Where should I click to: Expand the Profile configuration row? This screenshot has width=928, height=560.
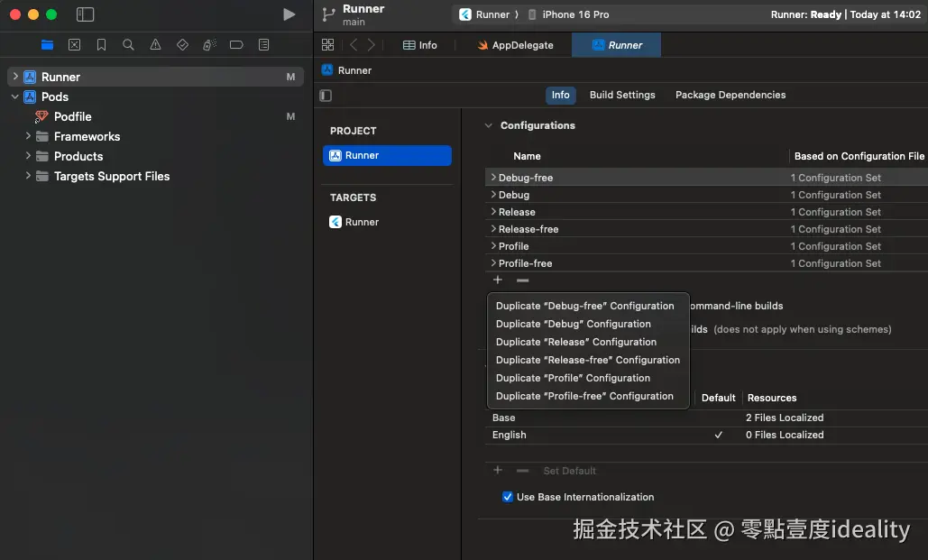(493, 245)
